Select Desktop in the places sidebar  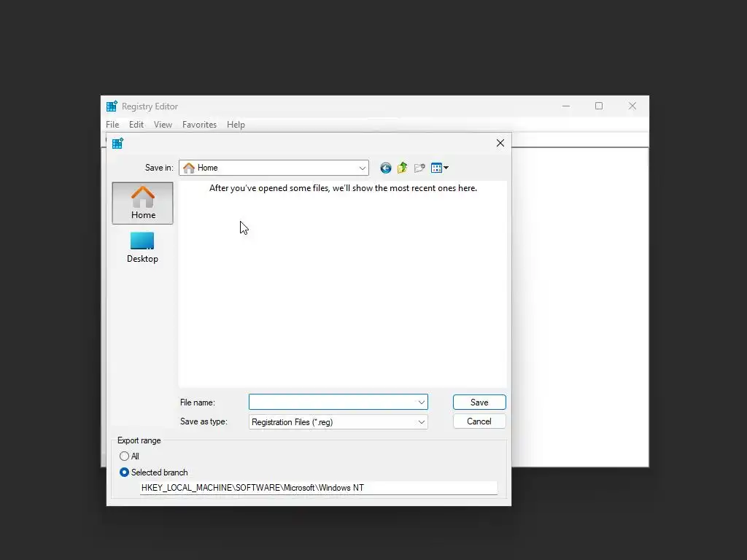pos(142,248)
